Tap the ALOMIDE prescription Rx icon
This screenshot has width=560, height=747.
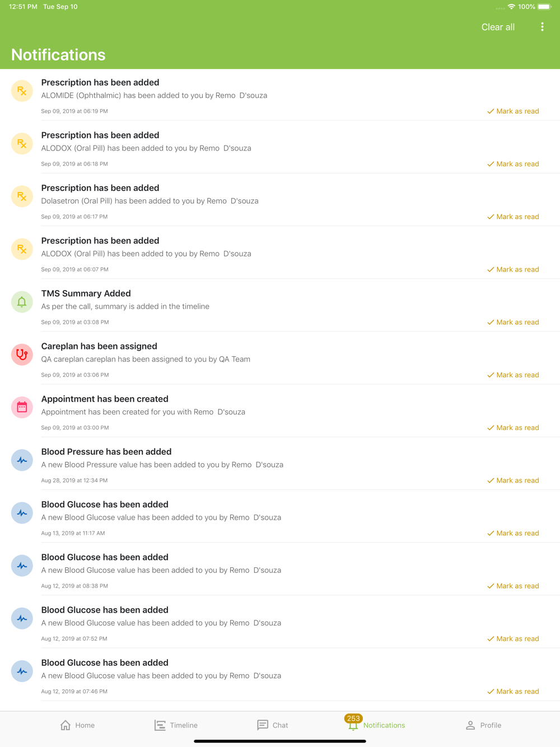tap(22, 91)
